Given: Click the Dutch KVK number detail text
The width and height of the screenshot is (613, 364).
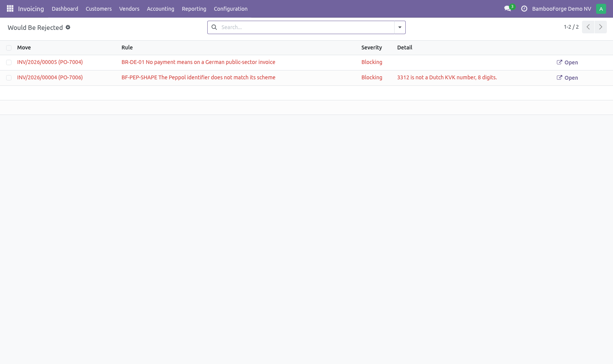Looking at the screenshot, I should click(447, 77).
